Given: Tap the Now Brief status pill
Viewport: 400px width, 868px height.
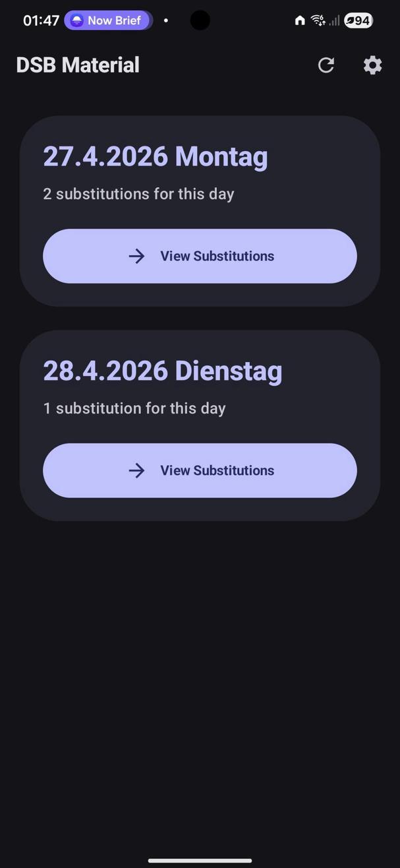Looking at the screenshot, I should 108,20.
